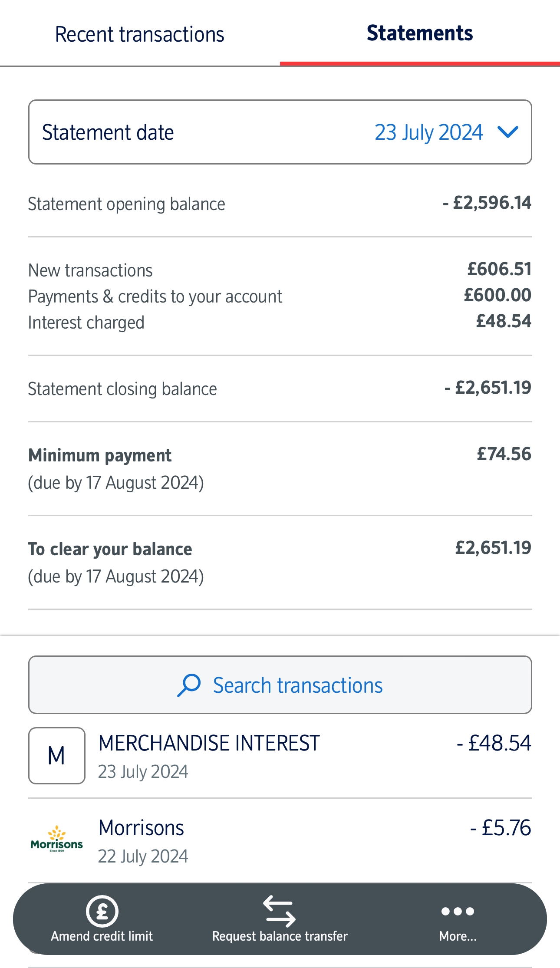Tap Amend credit limit label
Viewport: 560px width, 968px height.
102,936
